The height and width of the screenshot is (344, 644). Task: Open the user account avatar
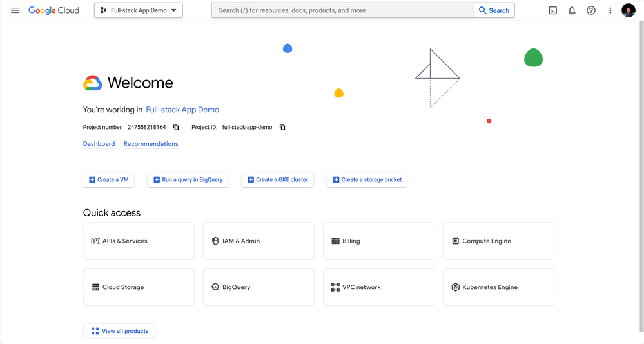[629, 11]
